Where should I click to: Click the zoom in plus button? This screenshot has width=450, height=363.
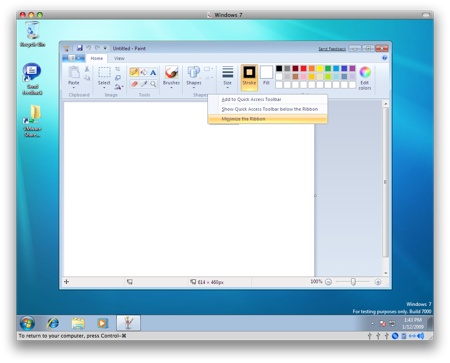click(378, 282)
